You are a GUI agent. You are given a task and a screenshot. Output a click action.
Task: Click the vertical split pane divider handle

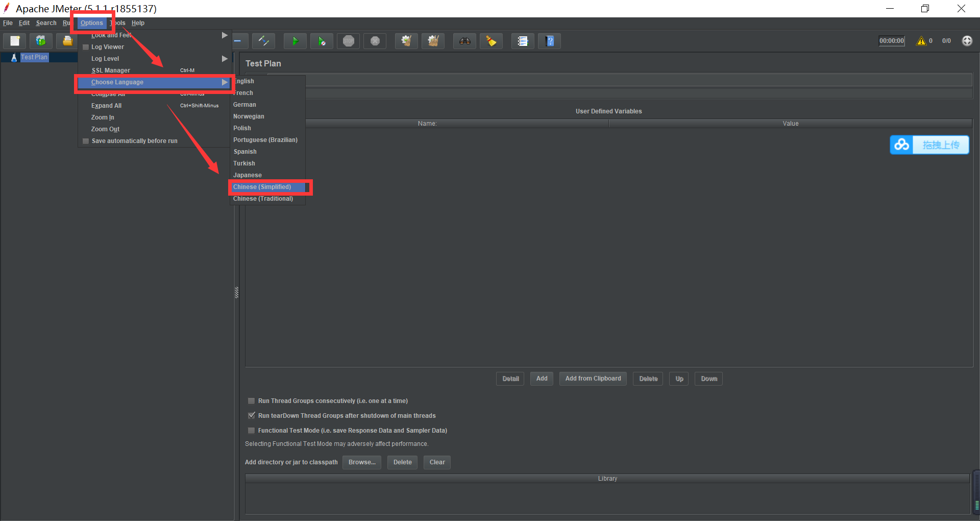236,292
